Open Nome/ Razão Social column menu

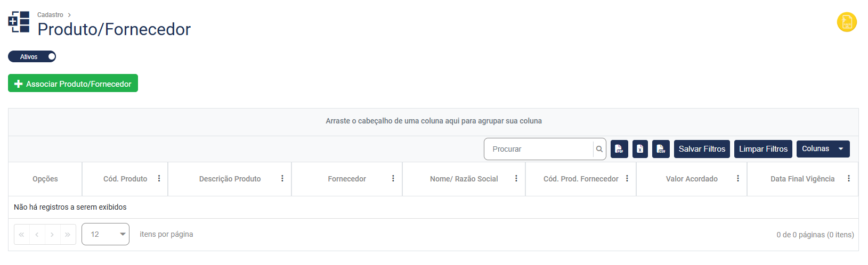[x=516, y=179]
